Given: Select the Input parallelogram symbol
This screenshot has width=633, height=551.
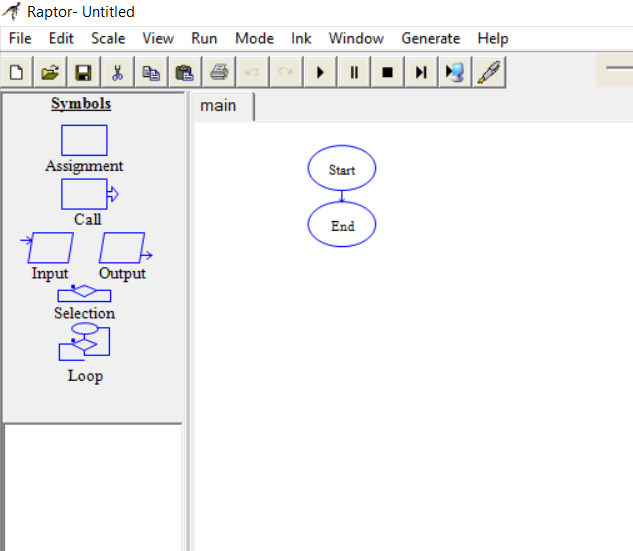Looking at the screenshot, I should 47,247.
